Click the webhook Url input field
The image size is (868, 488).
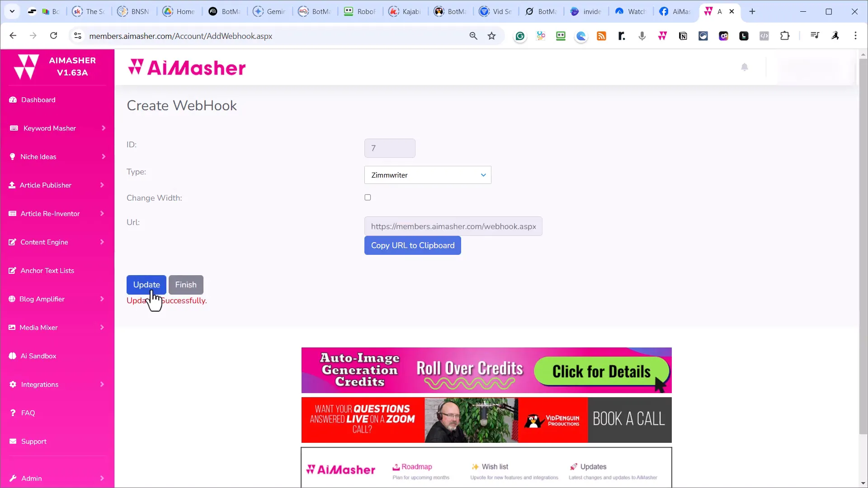click(x=453, y=226)
